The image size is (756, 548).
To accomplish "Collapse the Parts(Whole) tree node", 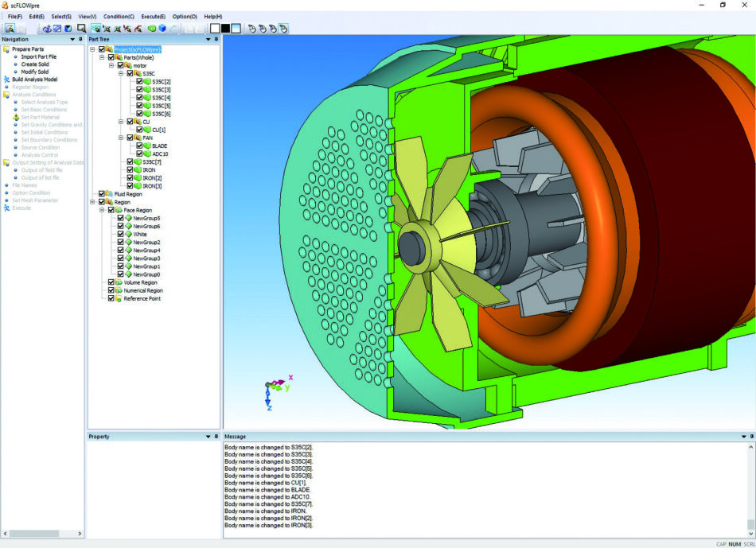I will click(102, 57).
